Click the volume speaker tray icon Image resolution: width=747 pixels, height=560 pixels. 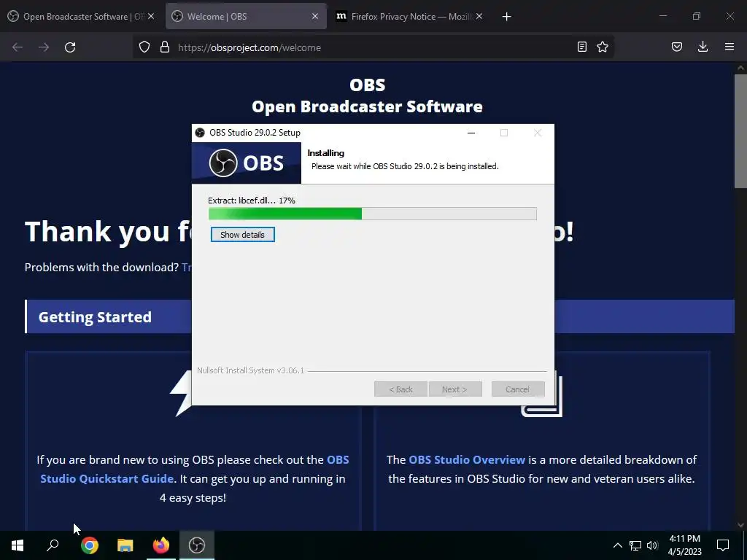pos(652,545)
